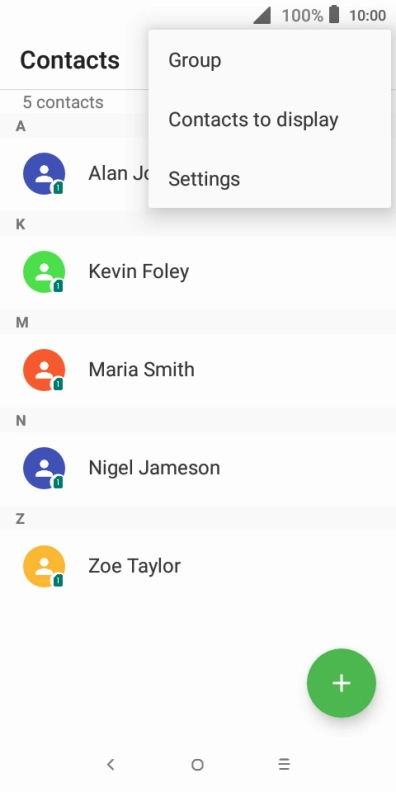
Task: Tap the home circle navigation button
Action: [x=197, y=765]
